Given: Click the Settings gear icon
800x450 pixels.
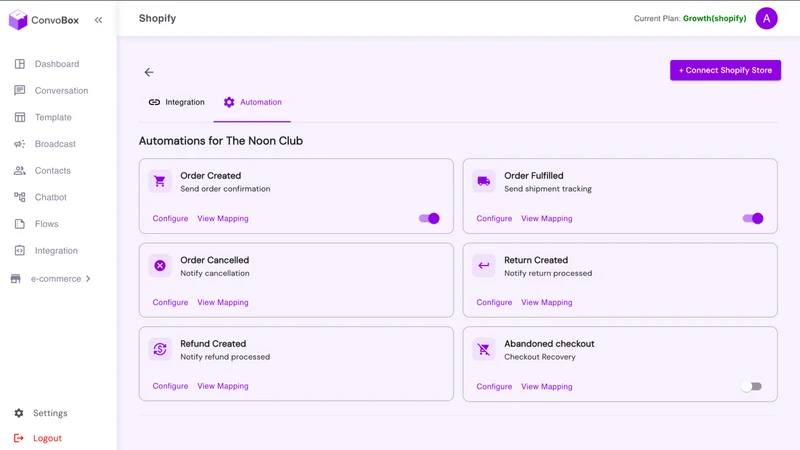Looking at the screenshot, I should pos(19,413).
